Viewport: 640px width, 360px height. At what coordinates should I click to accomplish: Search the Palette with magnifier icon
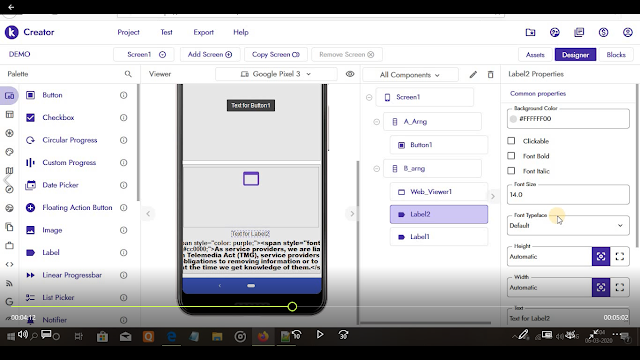pos(128,74)
